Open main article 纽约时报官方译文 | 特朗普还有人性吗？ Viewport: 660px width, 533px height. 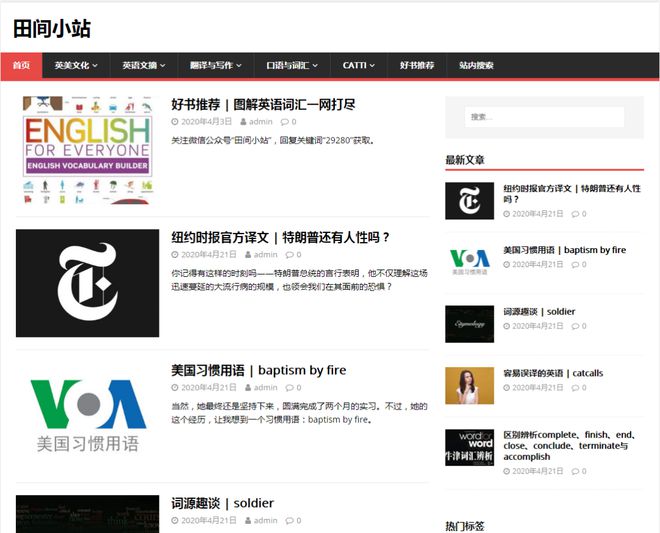(x=280, y=237)
